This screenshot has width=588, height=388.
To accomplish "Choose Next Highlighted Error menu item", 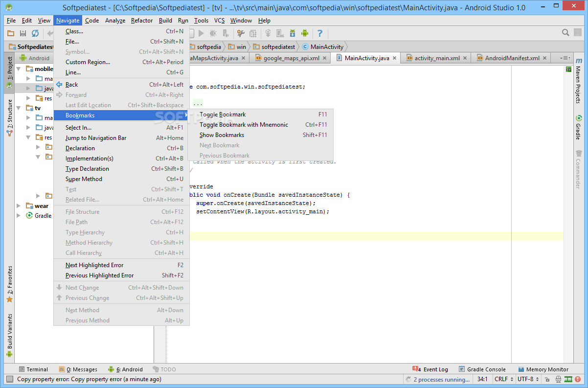I will [121, 265].
